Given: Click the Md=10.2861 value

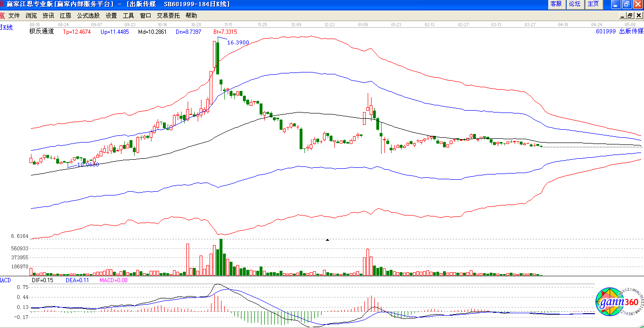Looking at the screenshot, I should click(152, 32).
